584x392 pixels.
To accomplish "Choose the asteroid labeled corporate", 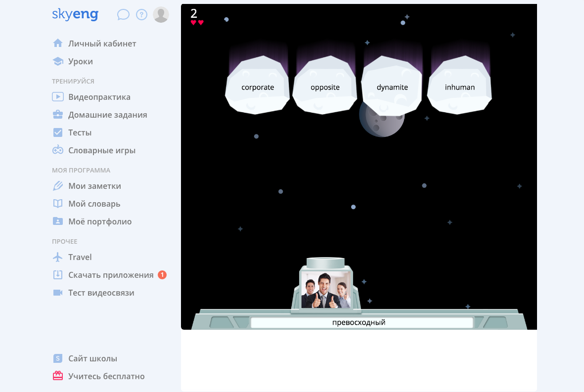I will [257, 86].
